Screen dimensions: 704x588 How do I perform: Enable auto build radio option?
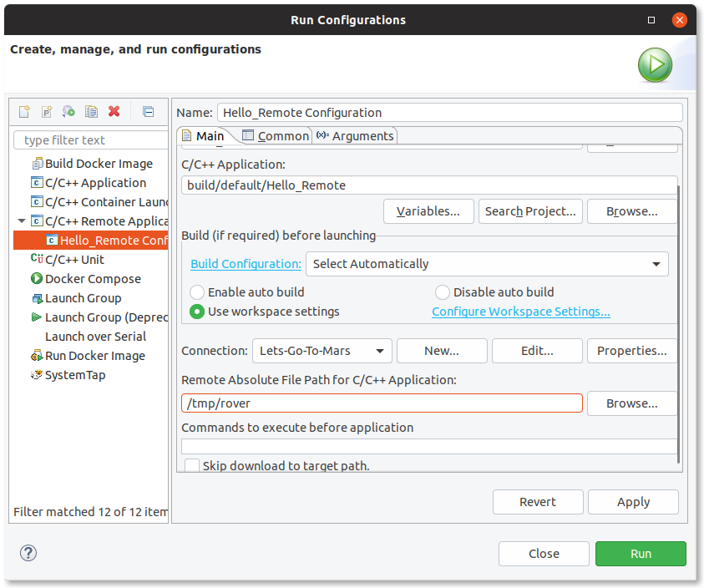tap(197, 292)
